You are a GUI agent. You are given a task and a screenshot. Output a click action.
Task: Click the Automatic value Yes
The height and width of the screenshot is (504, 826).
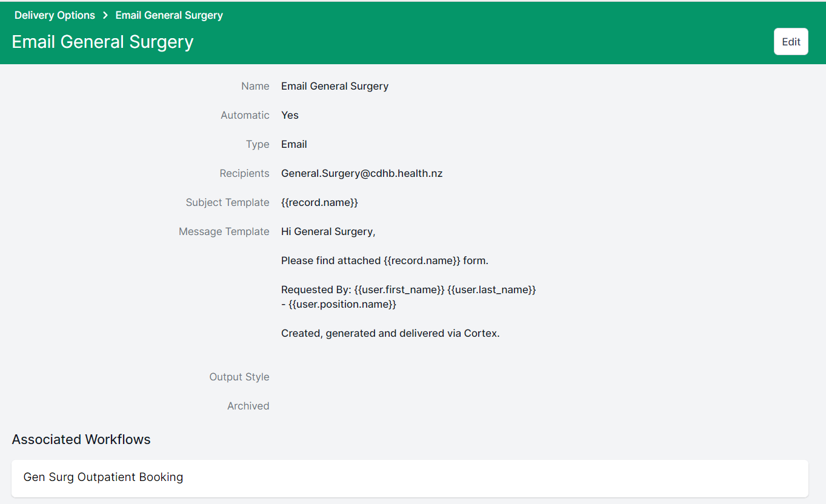(290, 115)
